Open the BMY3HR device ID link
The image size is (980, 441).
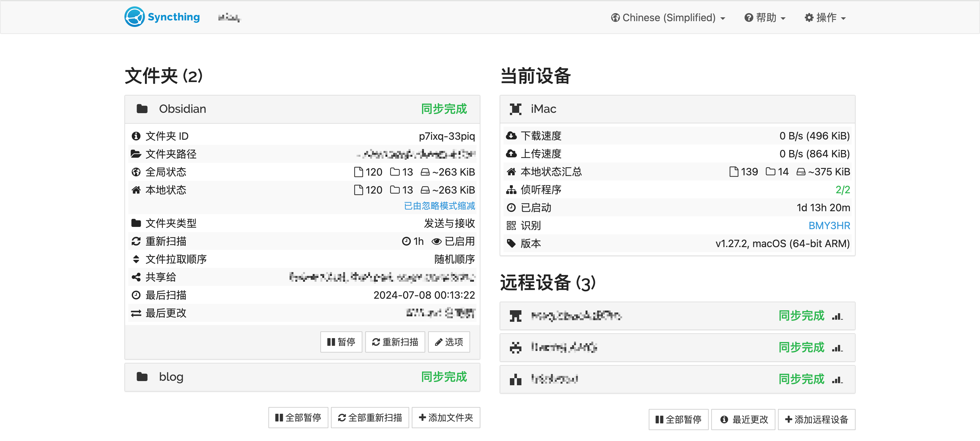tap(829, 225)
